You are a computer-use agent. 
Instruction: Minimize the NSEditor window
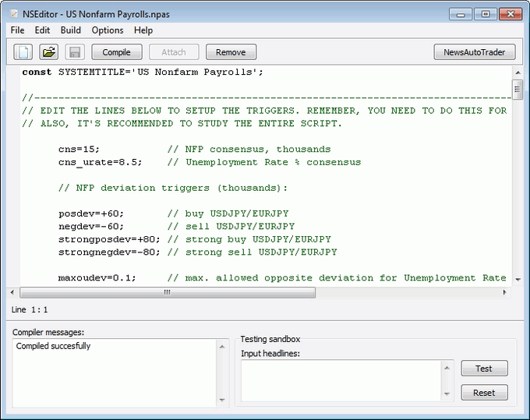pyautogui.click(x=461, y=14)
